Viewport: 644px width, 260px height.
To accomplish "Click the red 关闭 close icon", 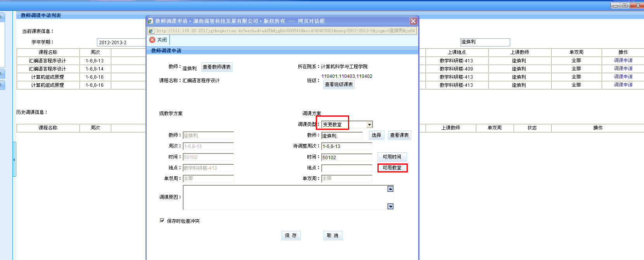I will [x=152, y=40].
